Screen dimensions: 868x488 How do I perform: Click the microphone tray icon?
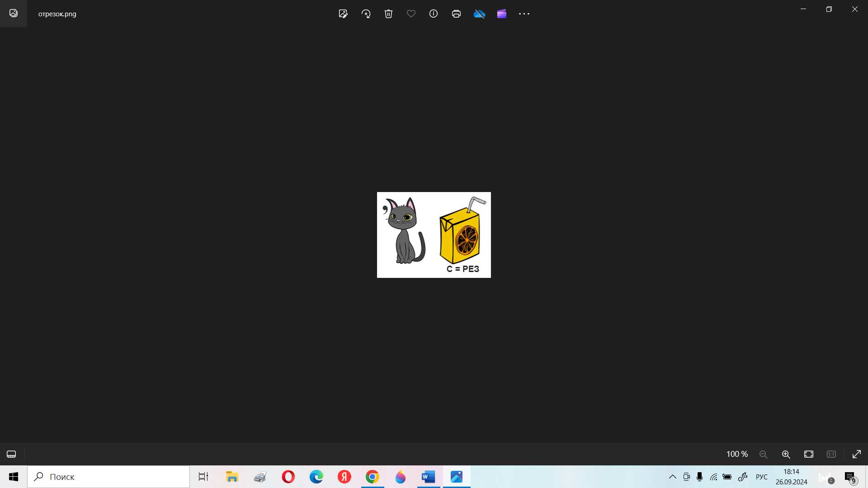point(700,477)
